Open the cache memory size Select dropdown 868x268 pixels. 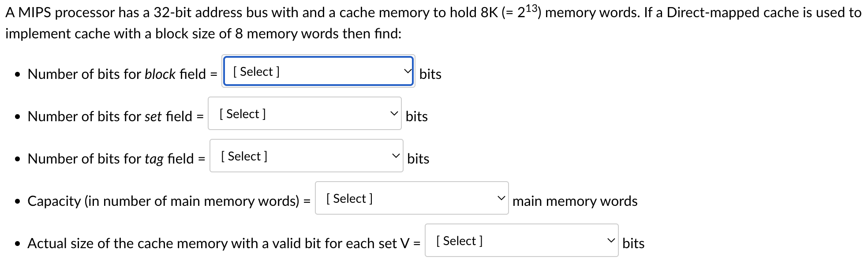(521, 241)
